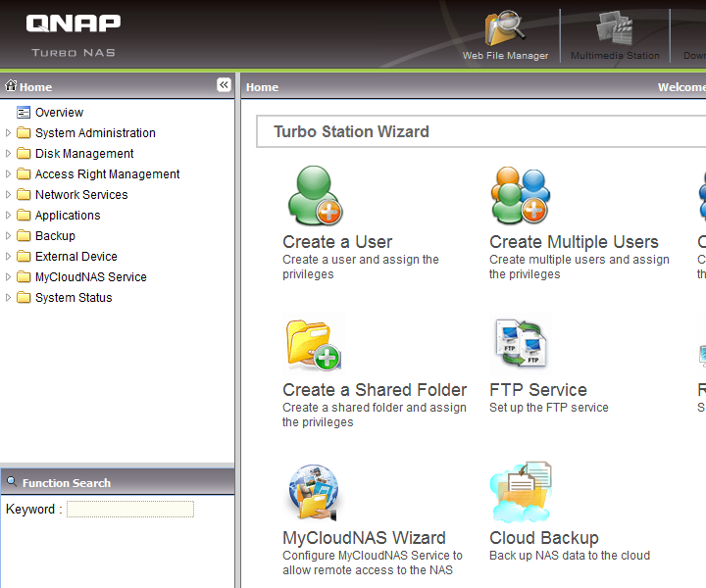Image resolution: width=706 pixels, height=588 pixels.
Task: Open the Create a Shared Folder icon
Action: point(313,345)
